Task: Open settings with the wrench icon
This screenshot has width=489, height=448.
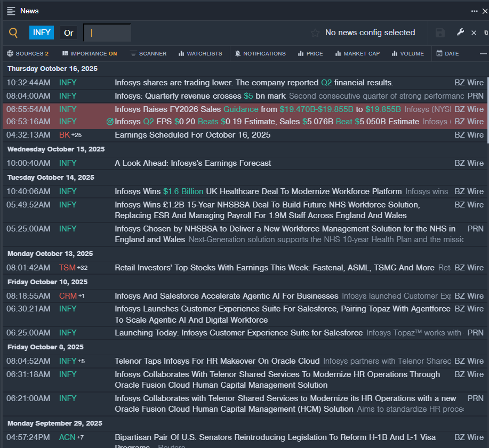Action: click(x=460, y=33)
